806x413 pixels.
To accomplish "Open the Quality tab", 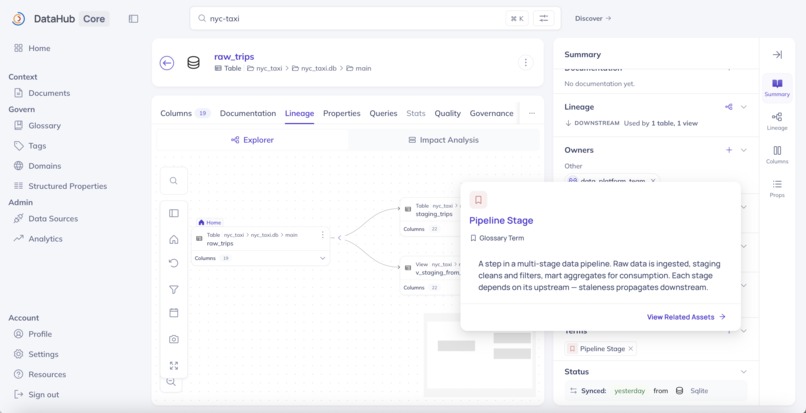I will click(x=447, y=113).
